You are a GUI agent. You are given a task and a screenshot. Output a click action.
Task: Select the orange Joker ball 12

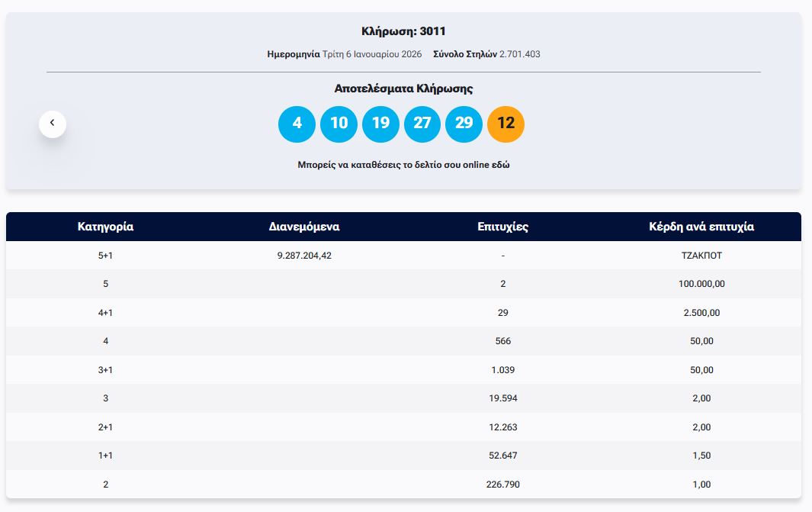505,124
